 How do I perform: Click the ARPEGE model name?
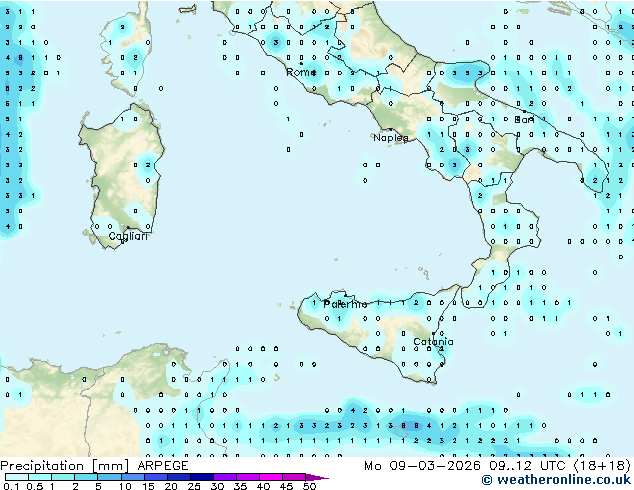[163, 466]
